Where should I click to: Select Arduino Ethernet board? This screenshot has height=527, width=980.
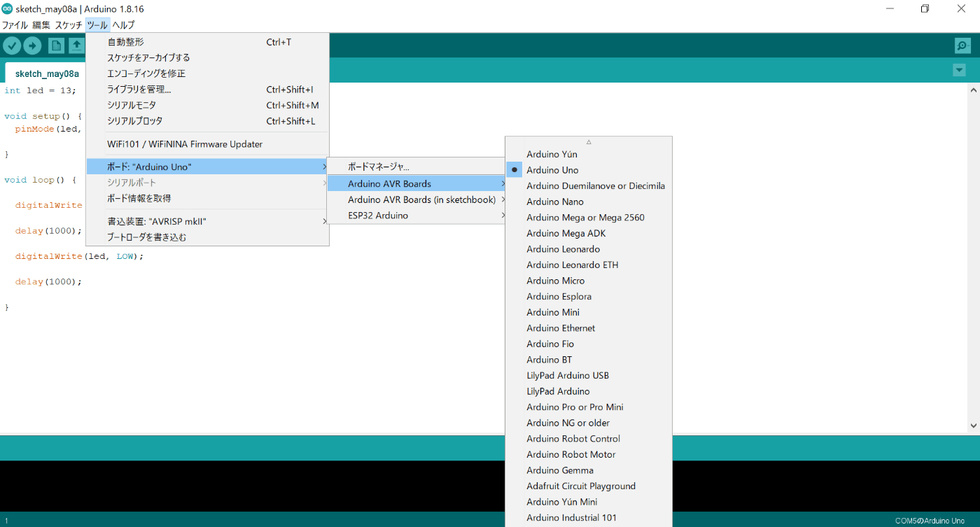589,328
